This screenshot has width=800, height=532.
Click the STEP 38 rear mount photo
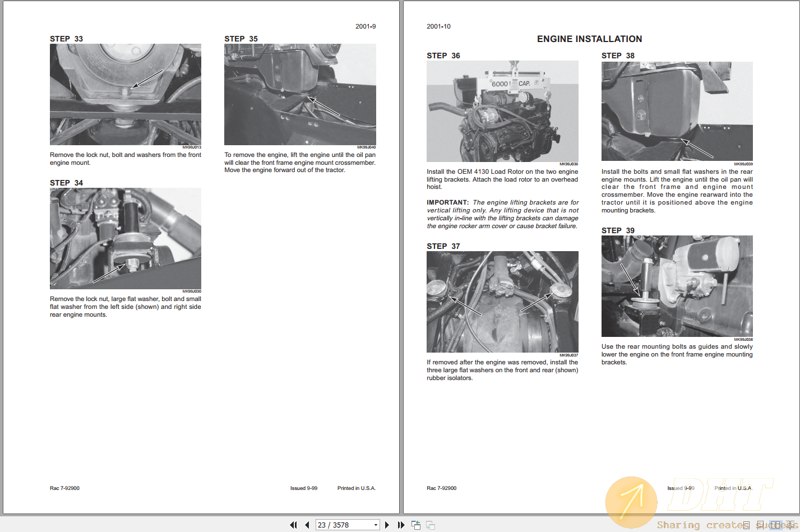pyautogui.click(x=677, y=111)
